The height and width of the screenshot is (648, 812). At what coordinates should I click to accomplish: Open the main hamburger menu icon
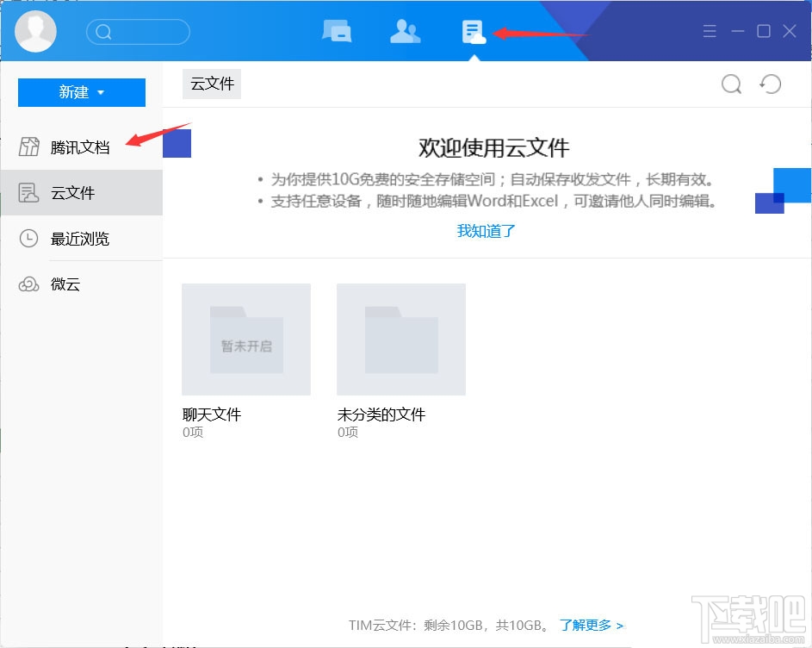[709, 31]
